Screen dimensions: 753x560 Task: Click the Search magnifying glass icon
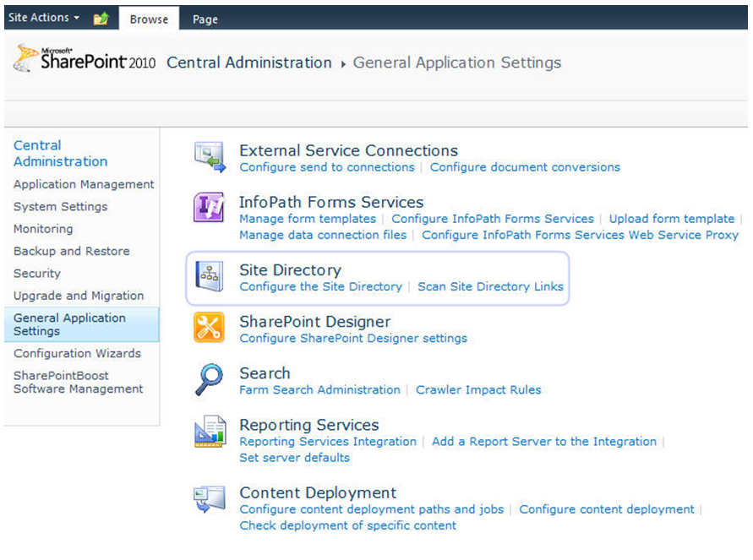tap(210, 379)
